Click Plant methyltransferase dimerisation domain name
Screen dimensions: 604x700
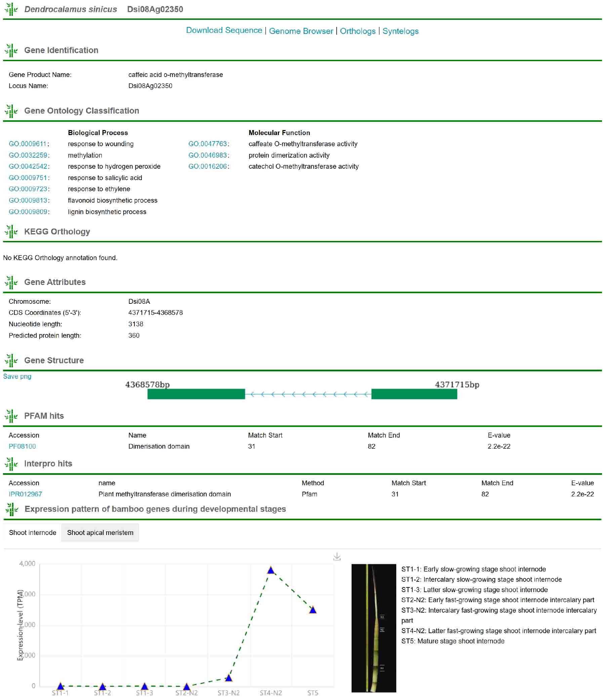164,494
